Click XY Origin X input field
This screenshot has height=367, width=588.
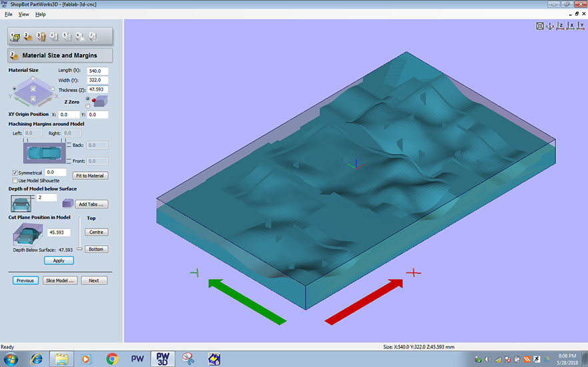point(69,115)
